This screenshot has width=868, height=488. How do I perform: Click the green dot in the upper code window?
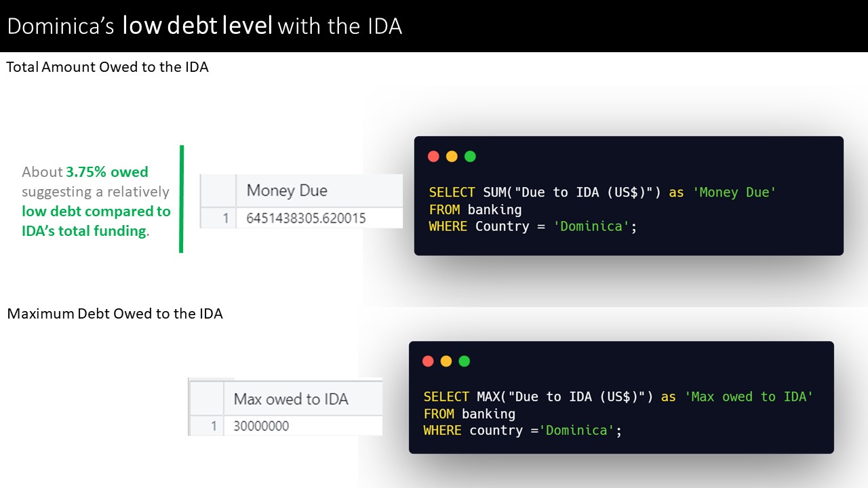pos(470,157)
